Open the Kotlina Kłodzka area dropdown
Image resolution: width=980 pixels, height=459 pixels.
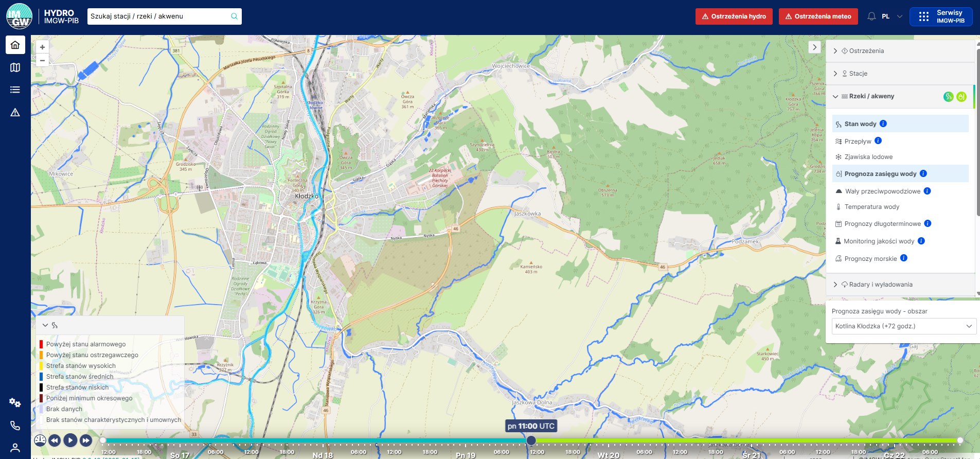pos(903,326)
